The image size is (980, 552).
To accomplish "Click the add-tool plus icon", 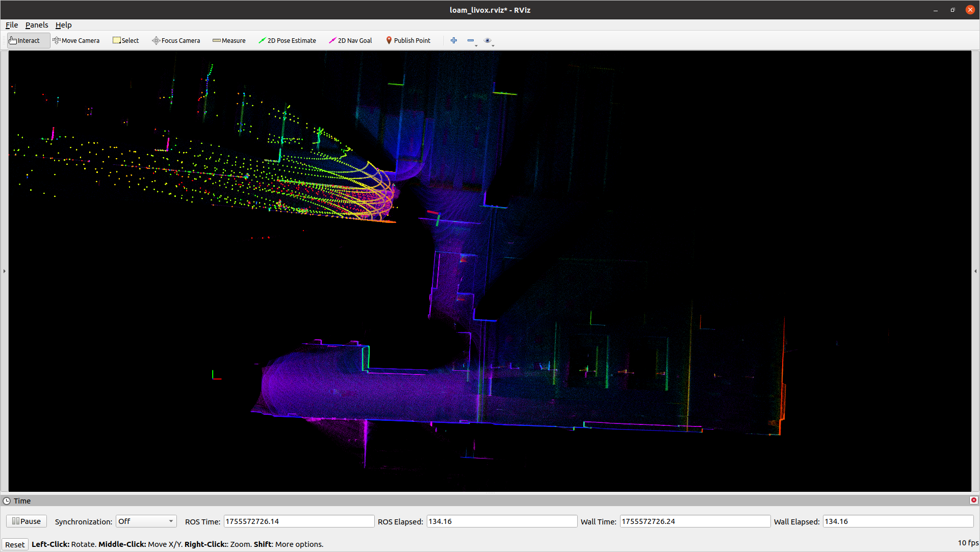I will pos(454,40).
